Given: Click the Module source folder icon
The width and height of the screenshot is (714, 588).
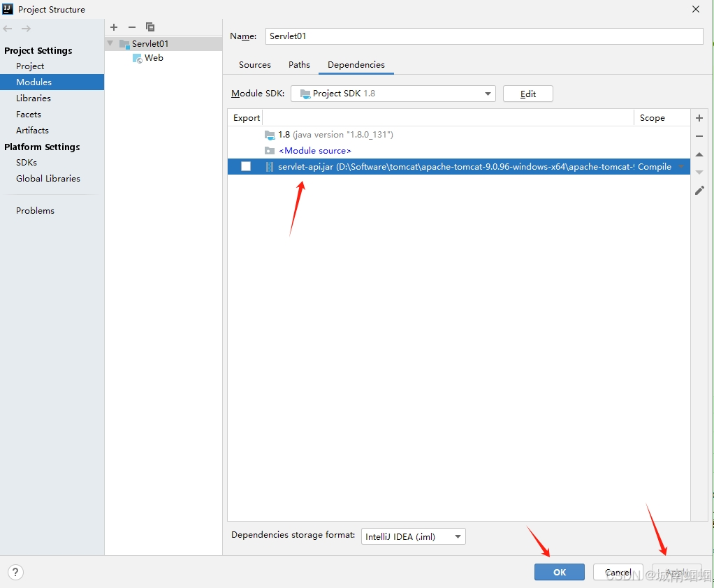Looking at the screenshot, I should (270, 151).
